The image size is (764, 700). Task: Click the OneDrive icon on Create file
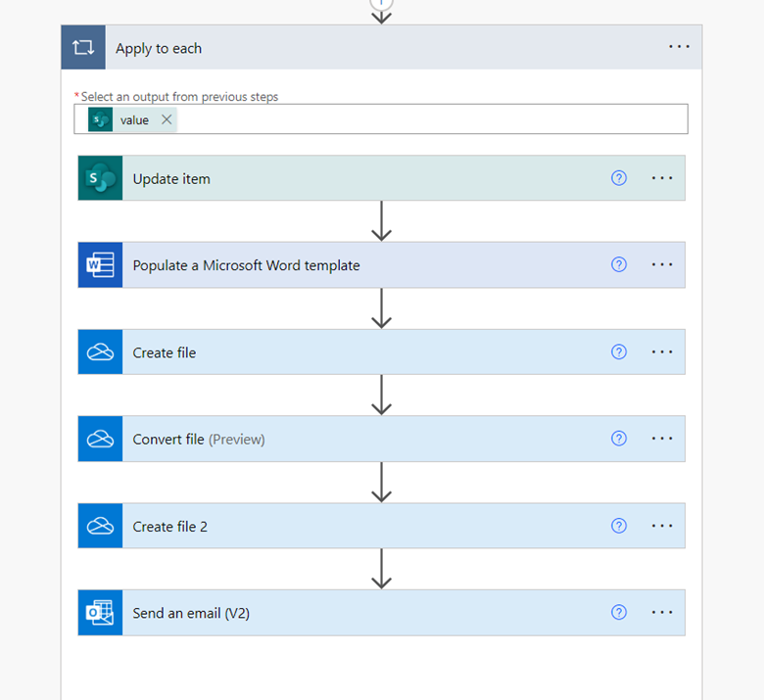pyautogui.click(x=100, y=351)
